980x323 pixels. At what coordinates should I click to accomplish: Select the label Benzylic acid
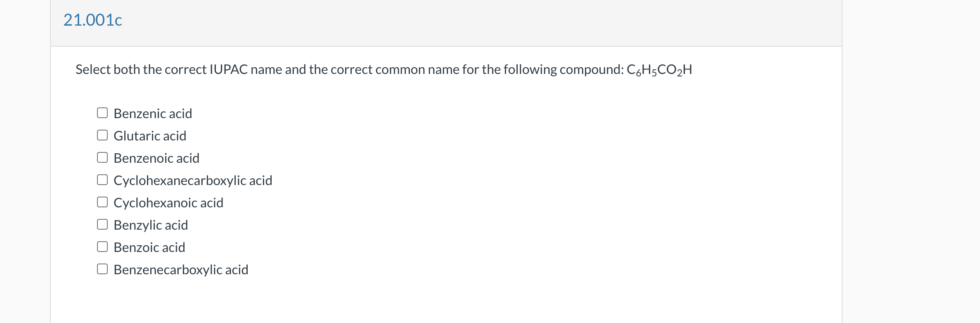pyautogui.click(x=150, y=224)
